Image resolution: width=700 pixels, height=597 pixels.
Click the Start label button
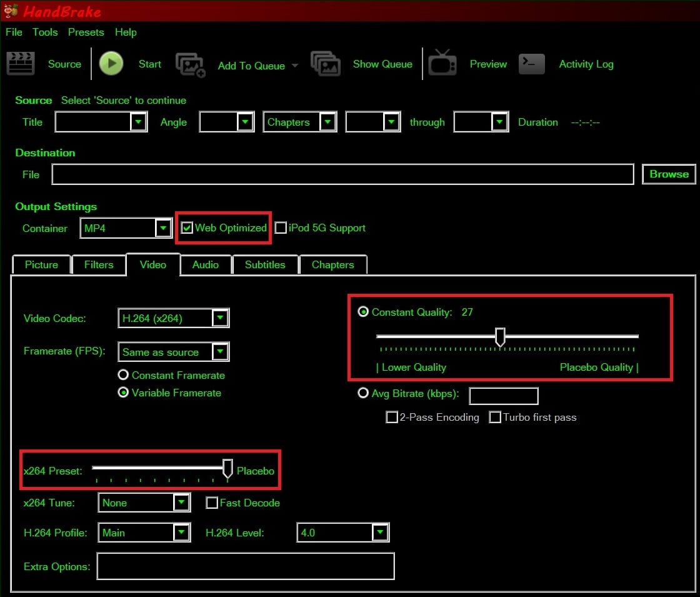[x=149, y=64]
